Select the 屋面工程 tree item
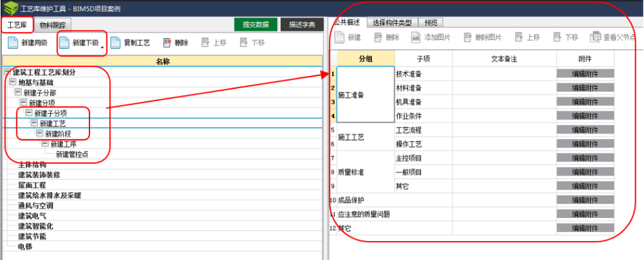 (32, 185)
